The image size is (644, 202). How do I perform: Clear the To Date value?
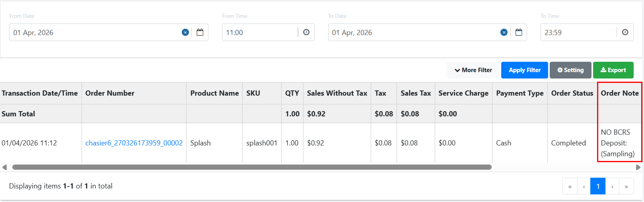[504, 32]
